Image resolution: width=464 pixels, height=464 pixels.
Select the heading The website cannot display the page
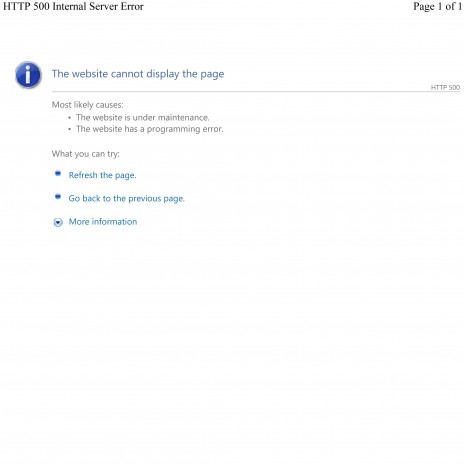(x=138, y=74)
